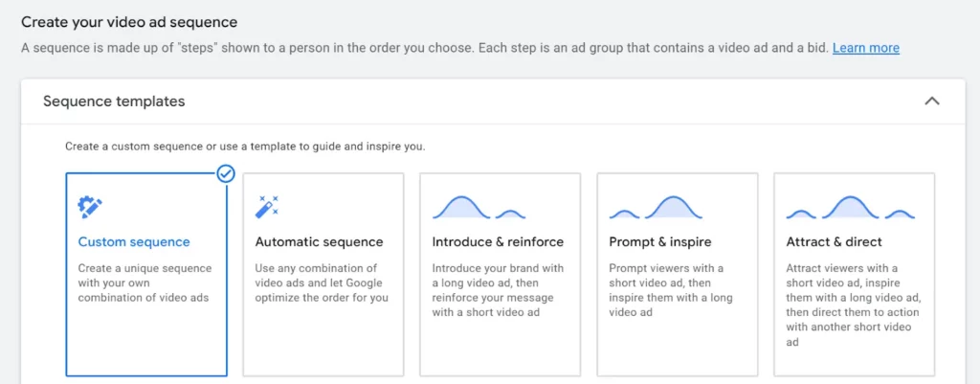Click the Custom sequence description text

(x=144, y=283)
